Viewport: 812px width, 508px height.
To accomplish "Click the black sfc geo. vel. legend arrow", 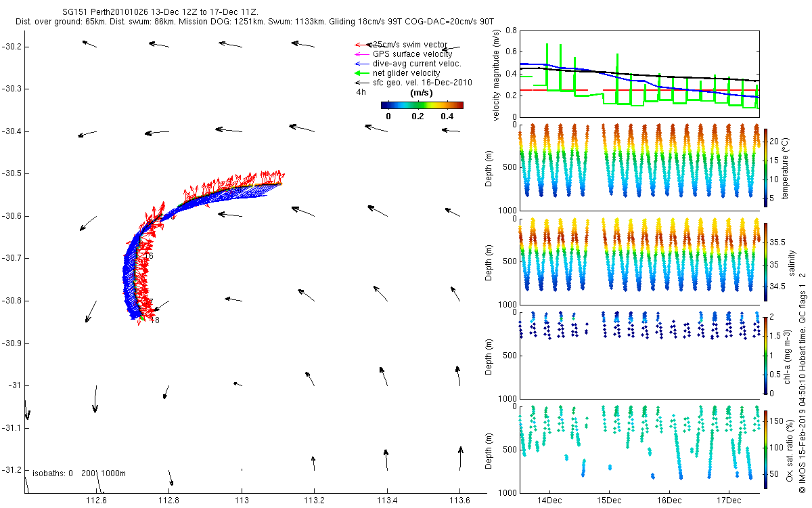I will (361, 83).
